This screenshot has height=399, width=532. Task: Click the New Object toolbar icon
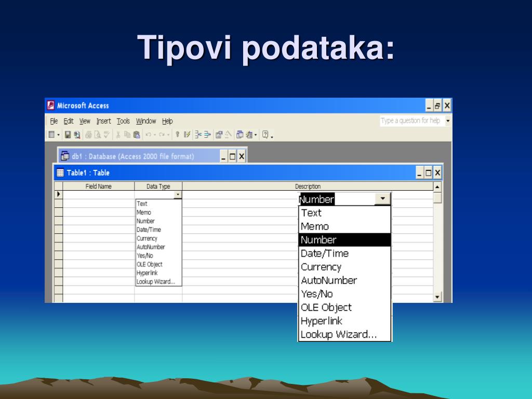click(249, 135)
